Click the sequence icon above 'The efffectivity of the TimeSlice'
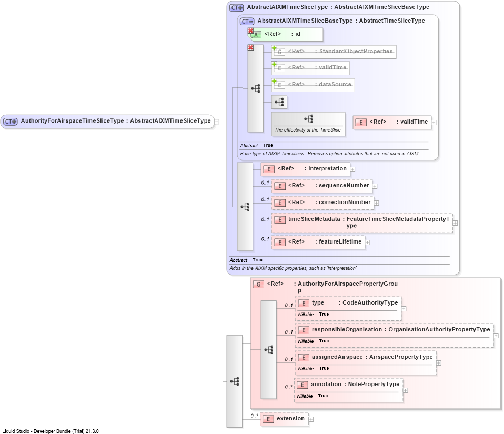504x434 pixels. pos(309,119)
